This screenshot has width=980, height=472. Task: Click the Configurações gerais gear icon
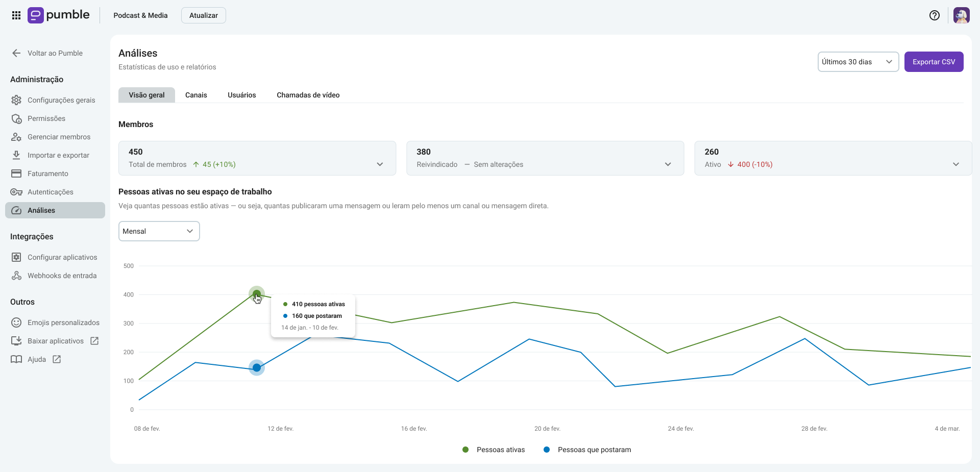[x=16, y=100]
